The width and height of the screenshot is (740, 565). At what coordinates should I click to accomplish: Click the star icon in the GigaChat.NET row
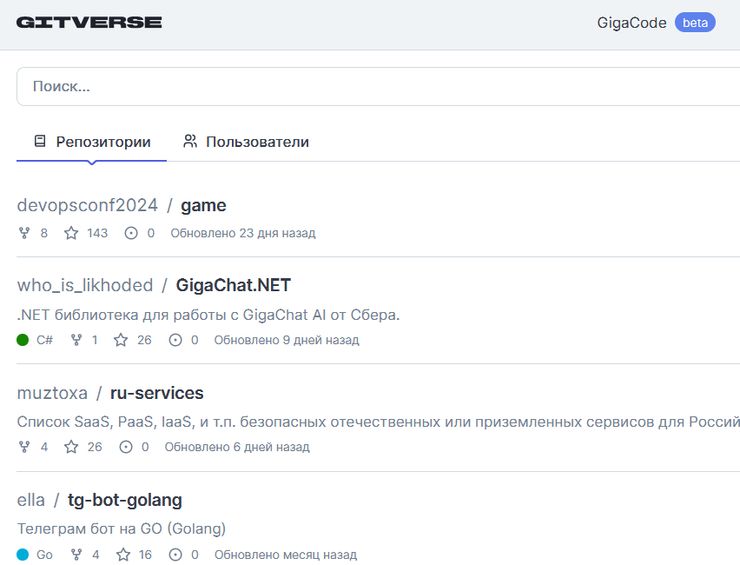click(121, 340)
